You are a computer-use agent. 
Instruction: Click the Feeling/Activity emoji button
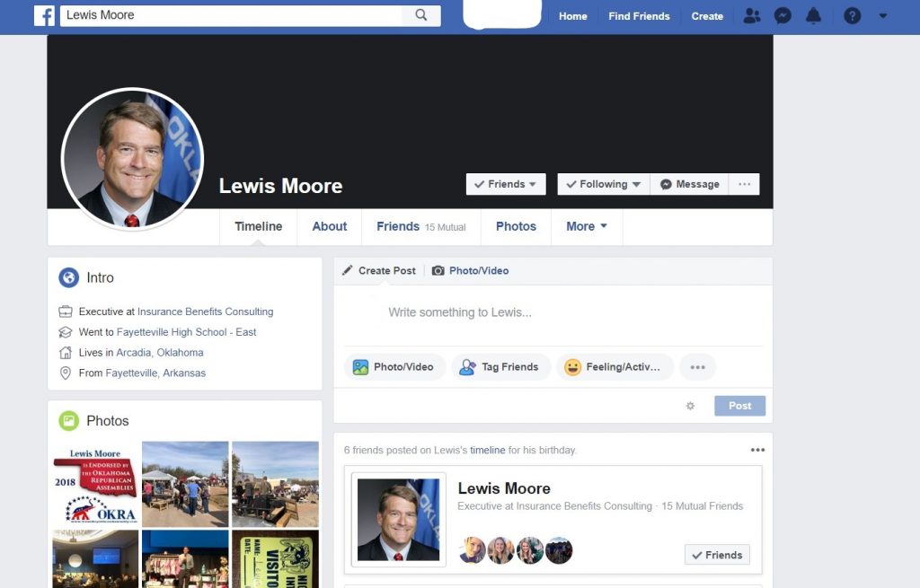coord(615,367)
